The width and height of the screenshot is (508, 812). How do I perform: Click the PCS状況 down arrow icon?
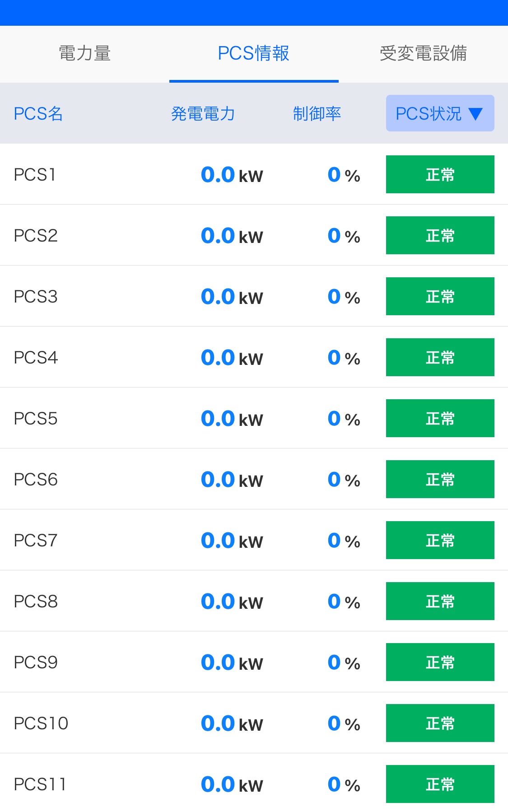476,114
